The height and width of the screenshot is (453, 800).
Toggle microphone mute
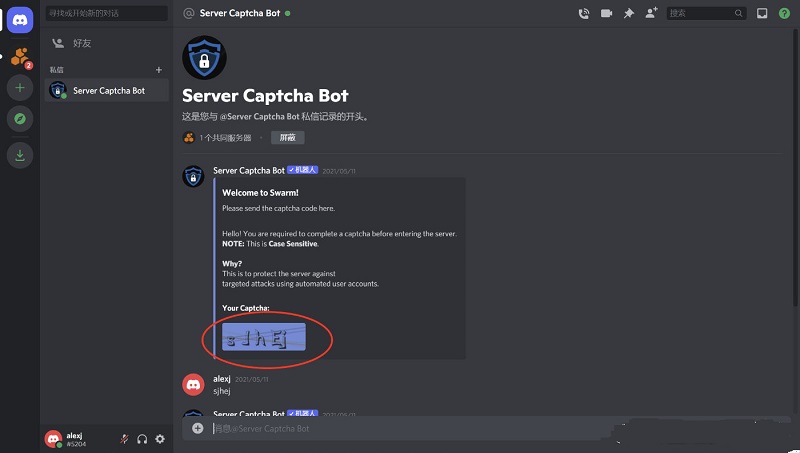[x=124, y=439]
